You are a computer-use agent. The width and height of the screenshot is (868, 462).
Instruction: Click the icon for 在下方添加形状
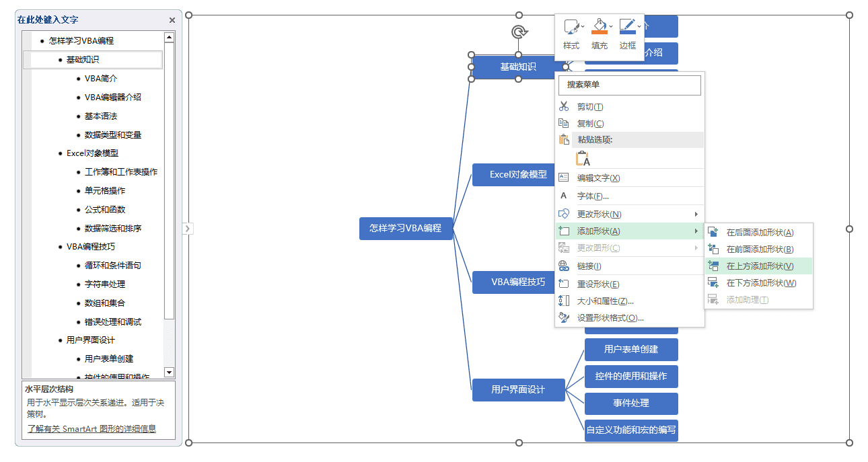pos(713,282)
